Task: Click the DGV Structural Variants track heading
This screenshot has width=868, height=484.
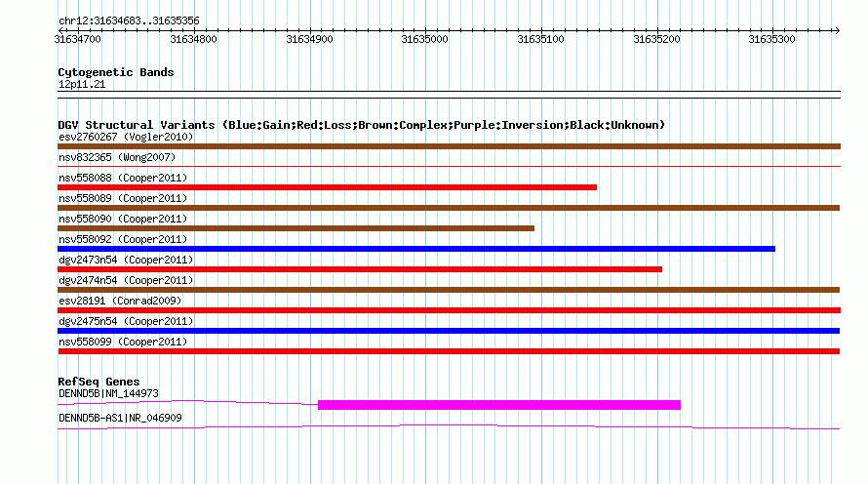Action: [362, 125]
